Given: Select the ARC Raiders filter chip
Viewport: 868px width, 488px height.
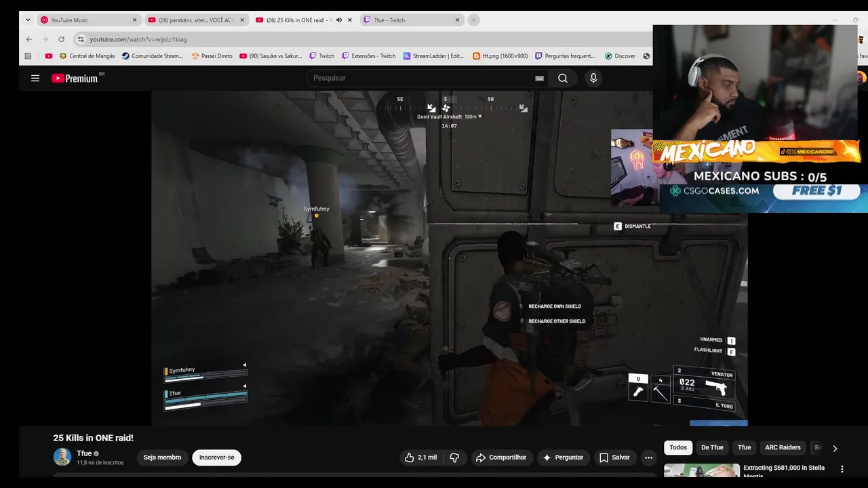Looking at the screenshot, I should pyautogui.click(x=783, y=447).
